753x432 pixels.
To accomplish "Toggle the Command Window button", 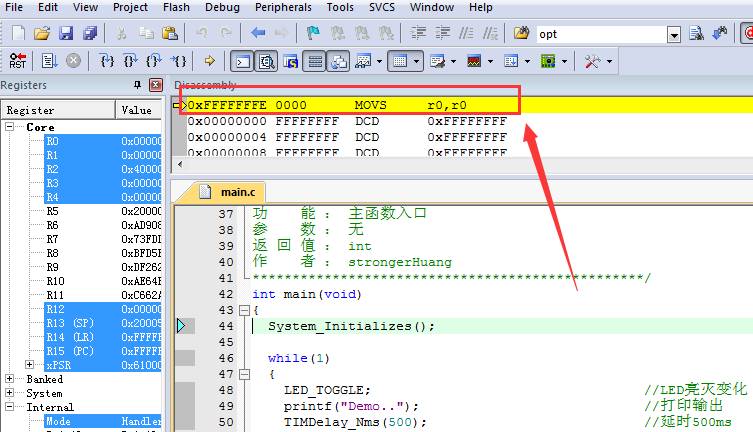I will 242,61.
